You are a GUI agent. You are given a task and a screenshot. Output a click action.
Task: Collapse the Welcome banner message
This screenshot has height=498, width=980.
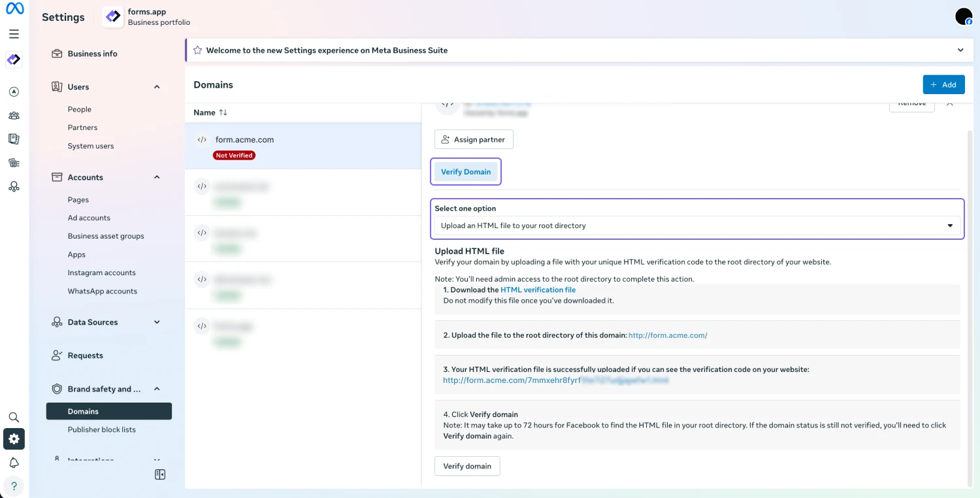[960, 50]
